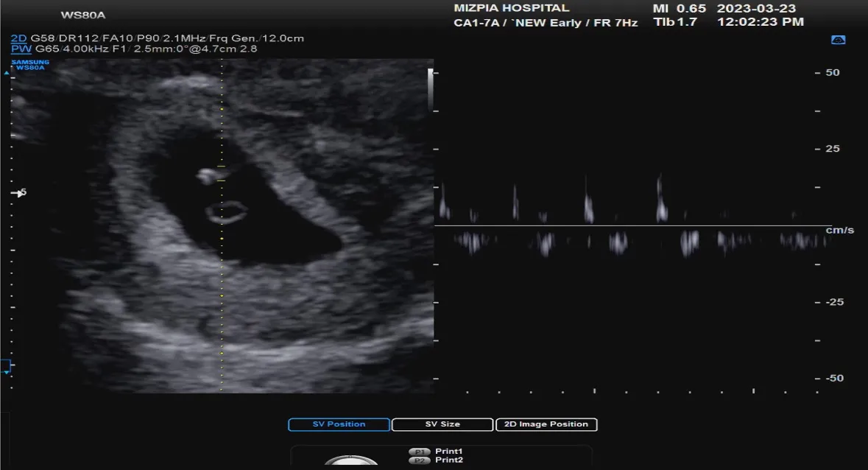Image resolution: width=868 pixels, height=470 pixels.
Task: Click the TIb 1.7 value
Action: pyautogui.click(x=675, y=22)
